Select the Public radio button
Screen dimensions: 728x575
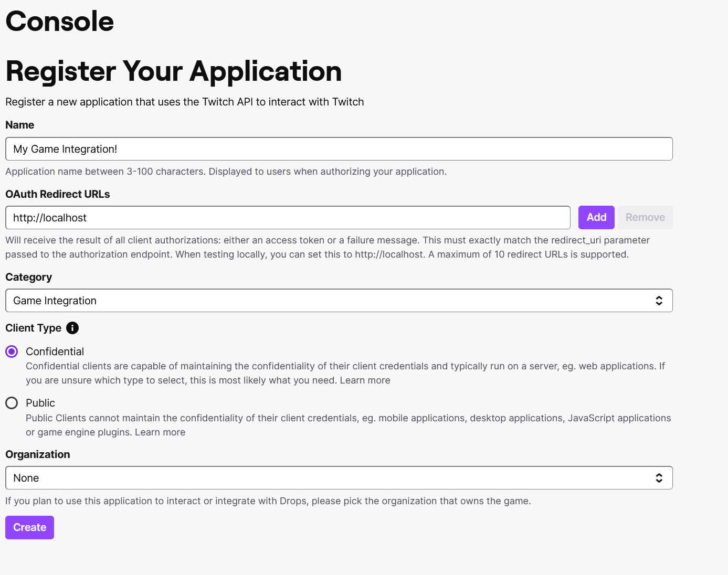point(12,403)
